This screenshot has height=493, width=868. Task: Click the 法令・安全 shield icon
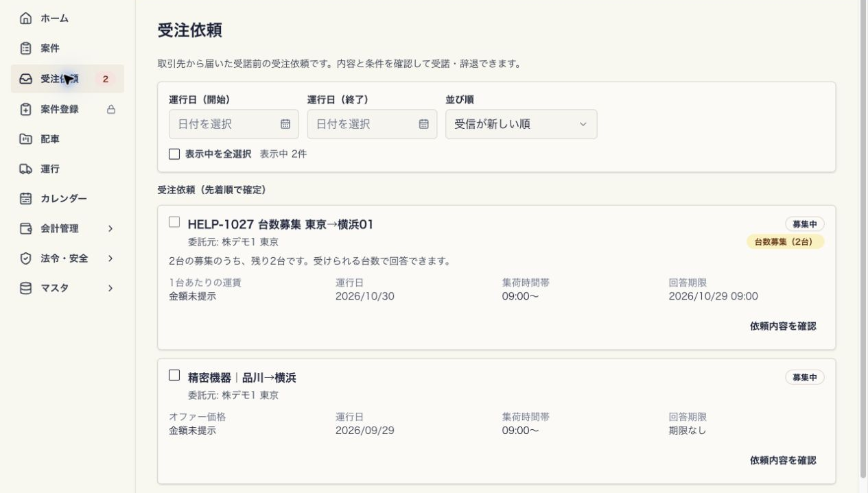point(25,258)
